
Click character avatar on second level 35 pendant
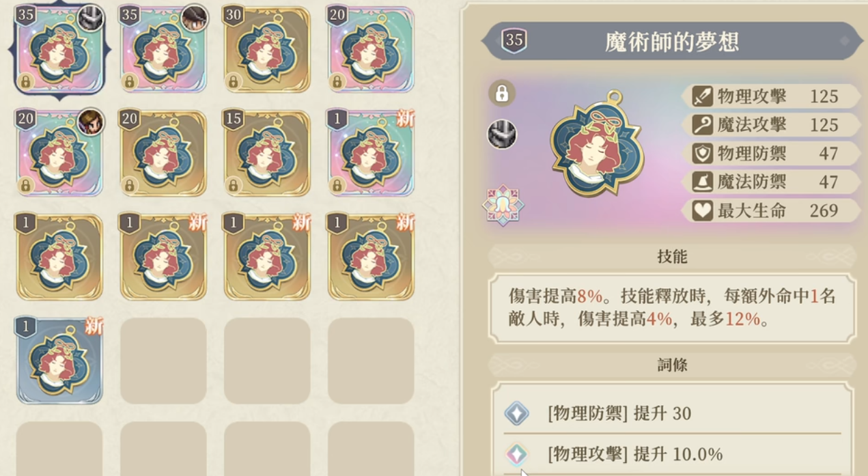(195, 18)
